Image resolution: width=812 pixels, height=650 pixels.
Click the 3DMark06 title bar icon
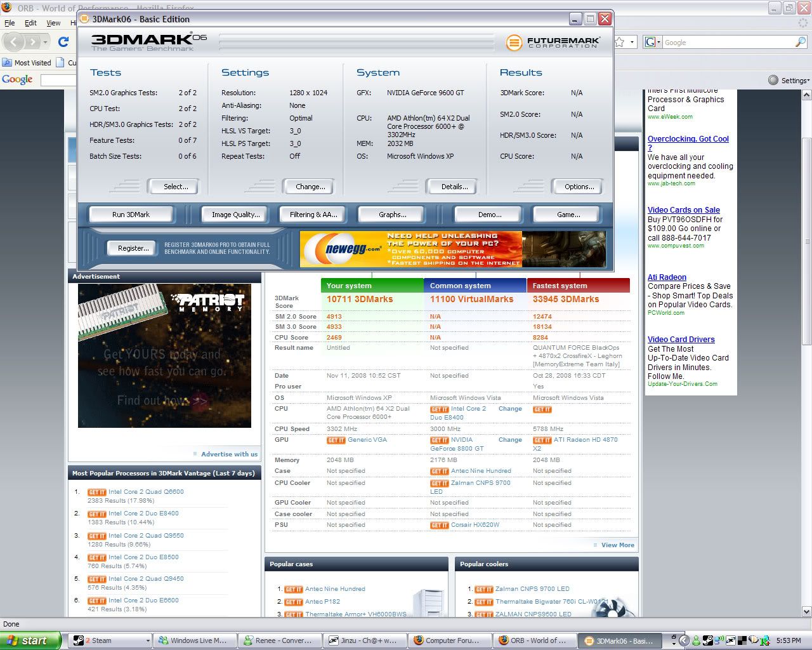pos(84,19)
